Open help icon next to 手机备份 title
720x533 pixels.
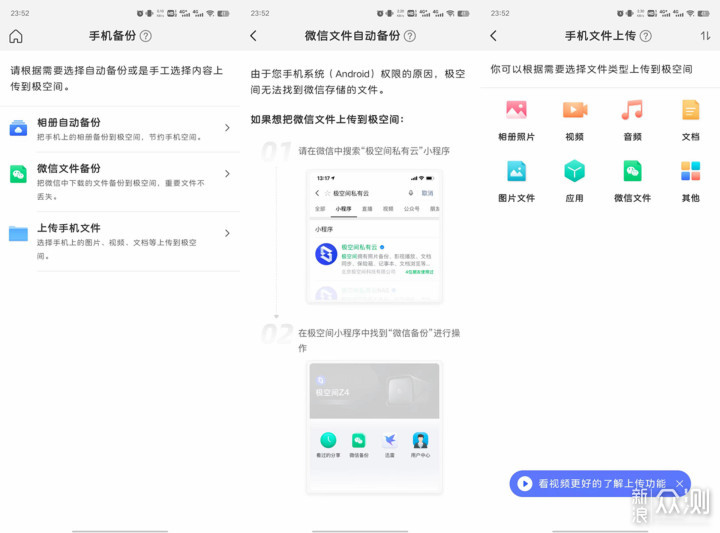click(x=146, y=36)
